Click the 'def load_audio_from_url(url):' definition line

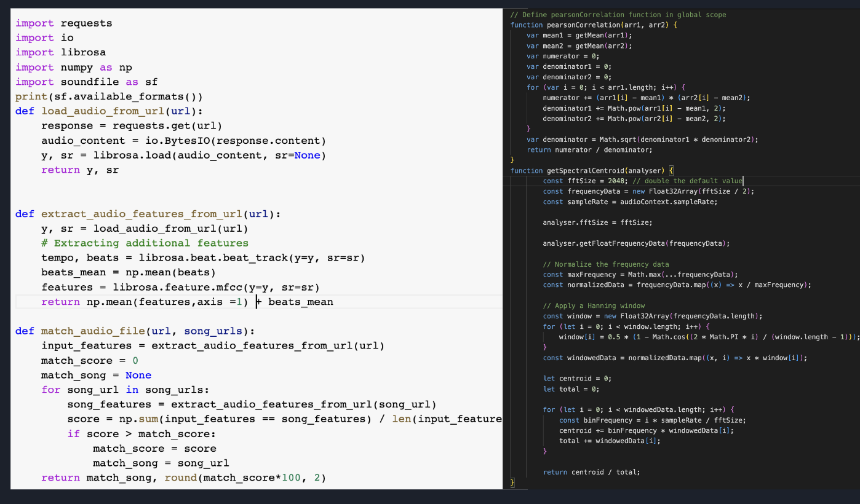click(x=109, y=111)
